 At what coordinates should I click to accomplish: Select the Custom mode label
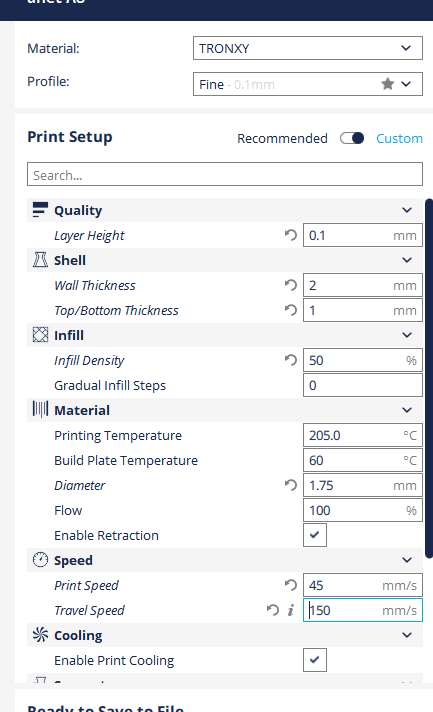(399, 138)
